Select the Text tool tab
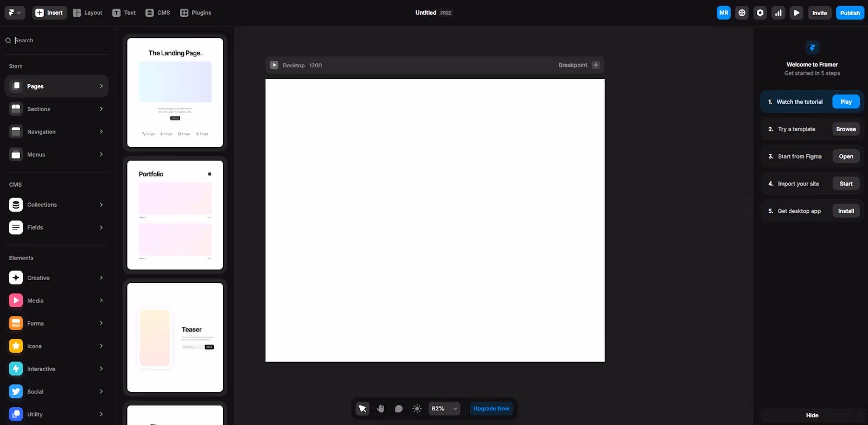 click(124, 12)
